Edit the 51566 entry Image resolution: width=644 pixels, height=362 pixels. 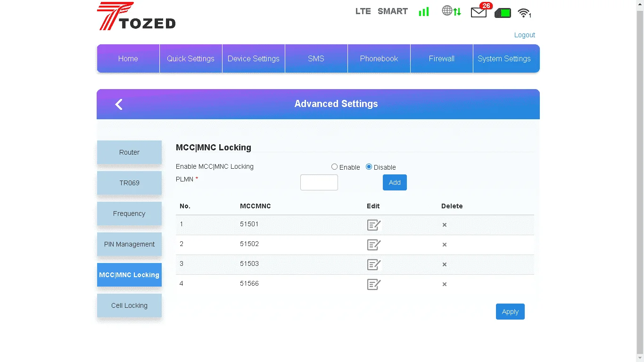(x=374, y=285)
